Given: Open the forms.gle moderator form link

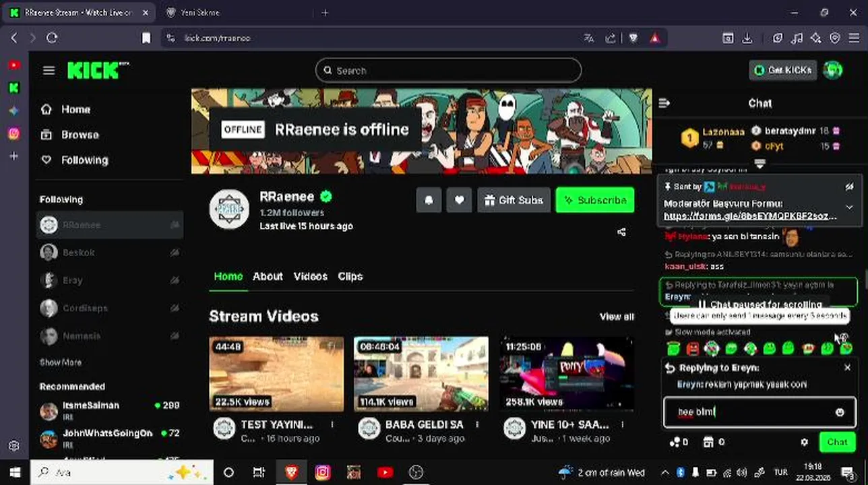Looking at the screenshot, I should tap(750, 216).
